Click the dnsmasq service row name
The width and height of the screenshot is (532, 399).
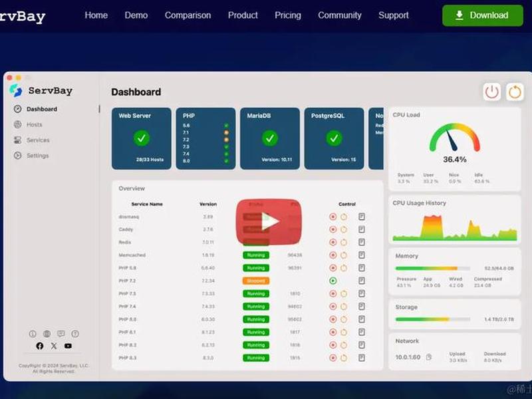[128, 217]
